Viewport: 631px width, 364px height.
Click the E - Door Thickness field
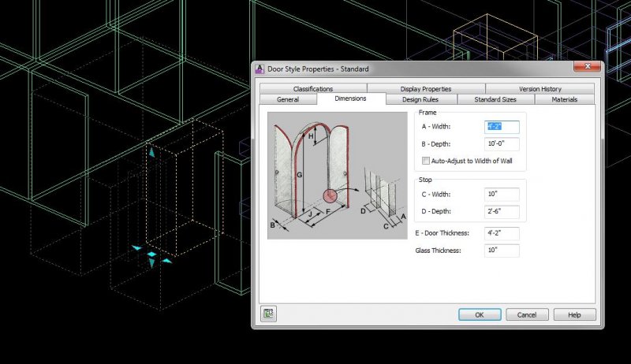(502, 233)
